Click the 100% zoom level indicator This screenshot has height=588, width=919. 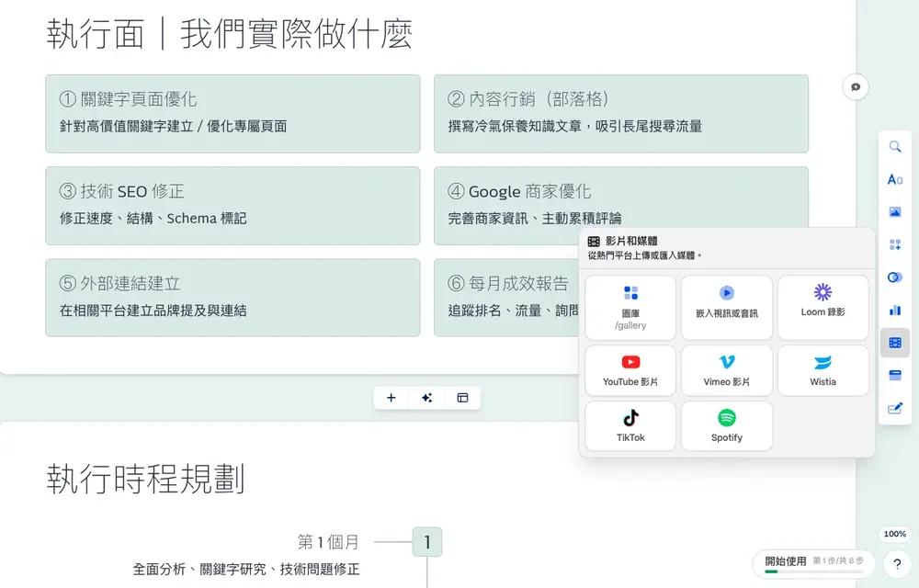894,534
